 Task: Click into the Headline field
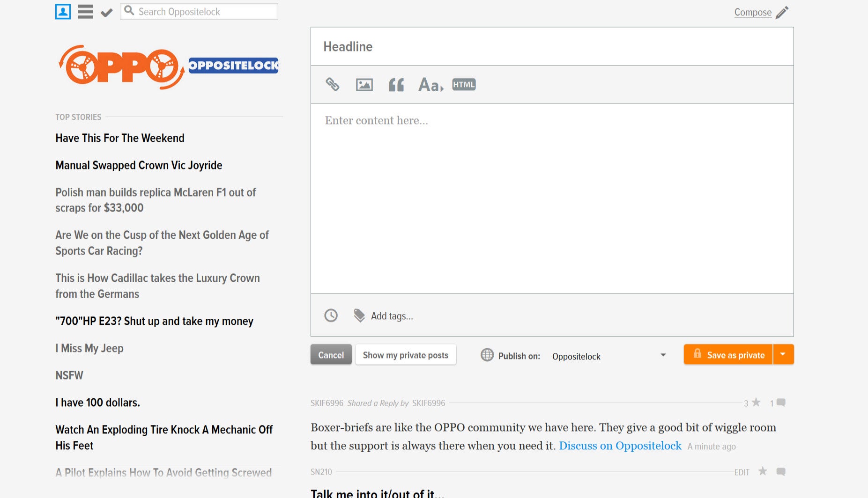point(552,46)
